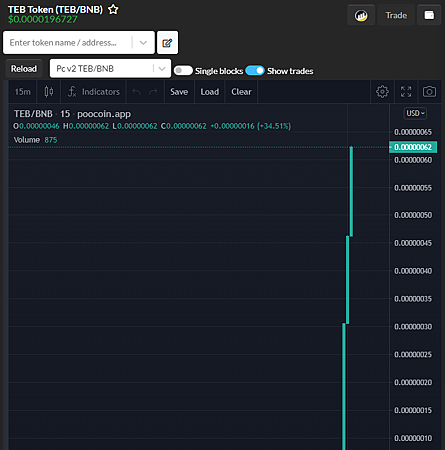Click the current price label 0.00000062
The height and width of the screenshot is (450, 445).
click(413, 147)
